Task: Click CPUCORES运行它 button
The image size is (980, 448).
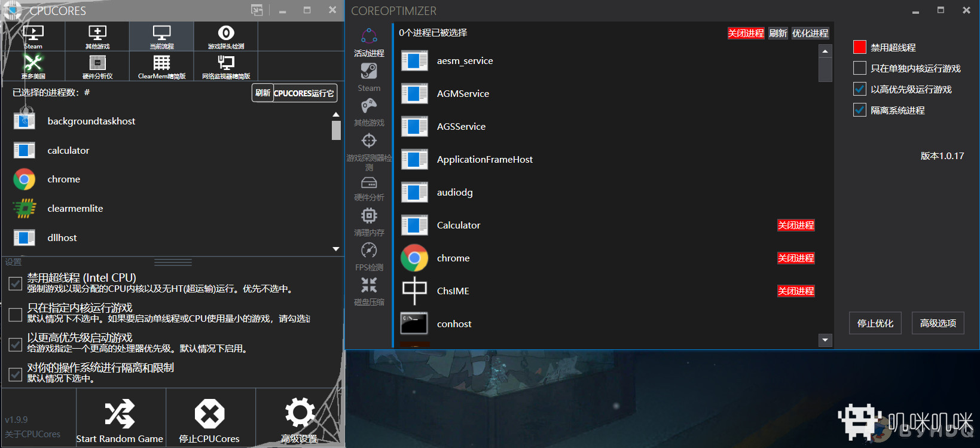Action: (x=304, y=93)
